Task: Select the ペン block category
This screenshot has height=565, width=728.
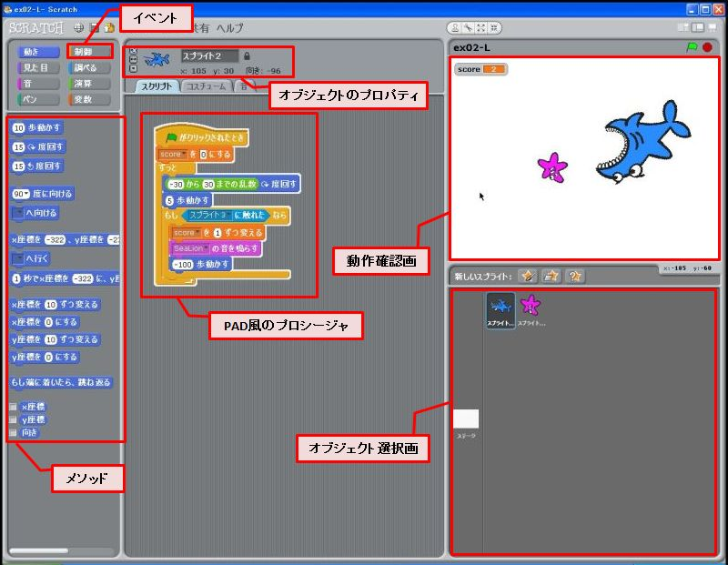Action: tap(38, 99)
